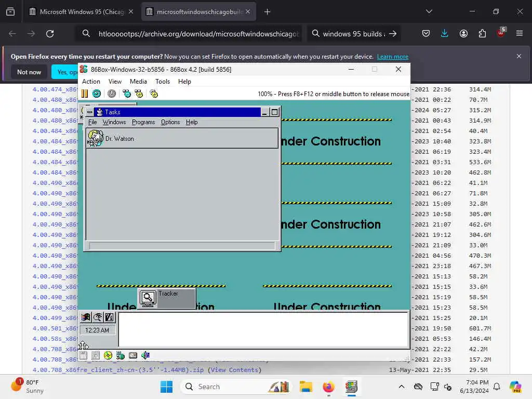The height and width of the screenshot is (399, 532).
Task: Click the CD-ROM status bar icon
Action: pos(108,355)
